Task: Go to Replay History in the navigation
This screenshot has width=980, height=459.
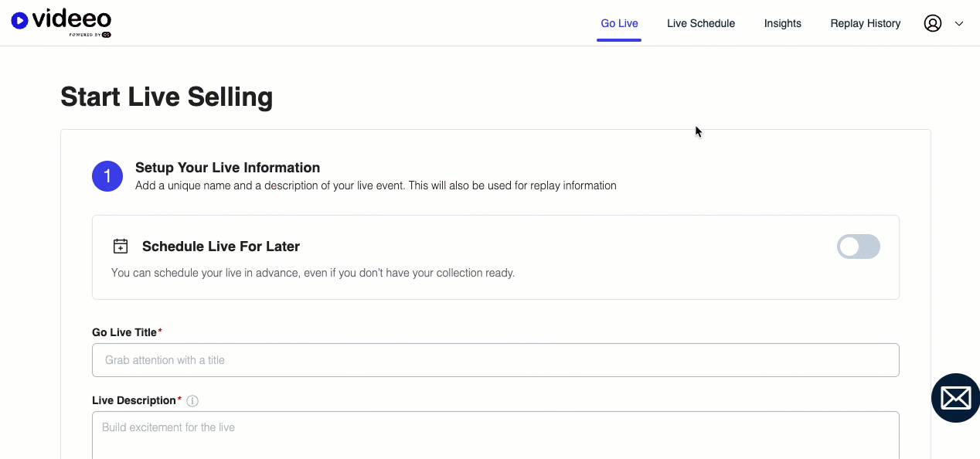Action: point(865,23)
